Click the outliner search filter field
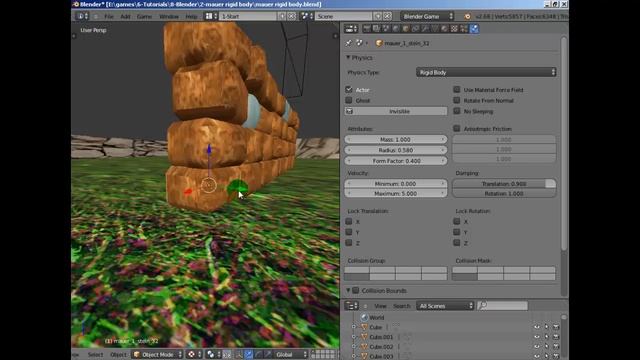 [502, 306]
